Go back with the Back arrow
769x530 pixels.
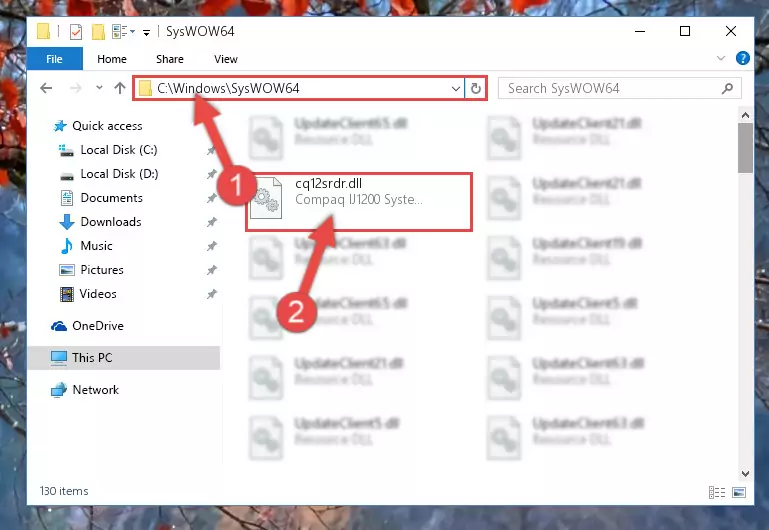[46, 88]
